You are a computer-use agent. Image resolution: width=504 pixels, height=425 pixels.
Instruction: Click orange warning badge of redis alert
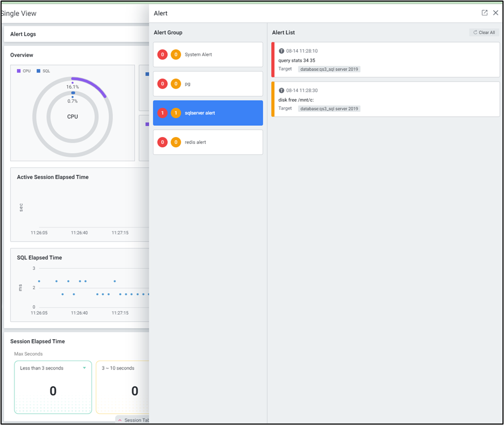click(176, 142)
